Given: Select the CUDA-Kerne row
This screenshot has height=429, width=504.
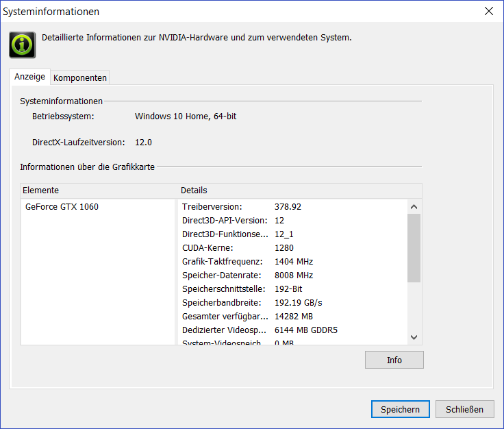Looking at the screenshot, I should coord(274,247).
